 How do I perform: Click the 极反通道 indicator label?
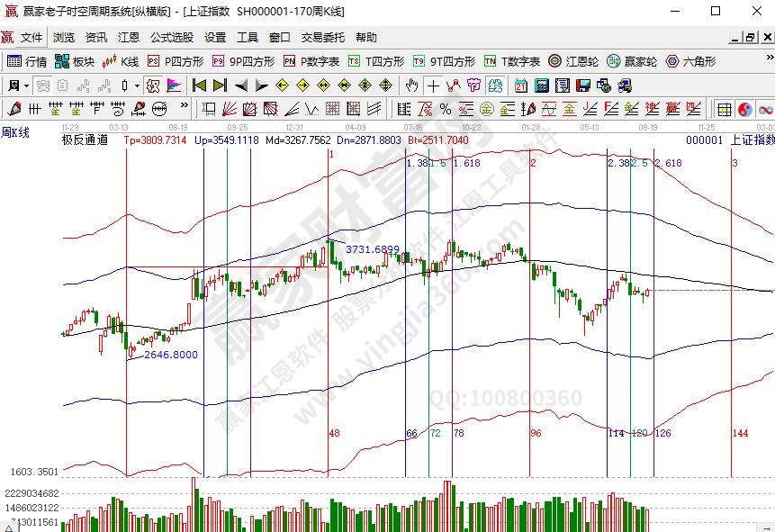[85, 140]
